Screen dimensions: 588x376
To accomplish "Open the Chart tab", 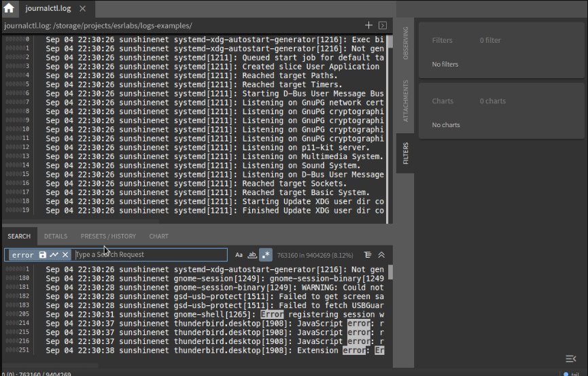I will 159,237.
